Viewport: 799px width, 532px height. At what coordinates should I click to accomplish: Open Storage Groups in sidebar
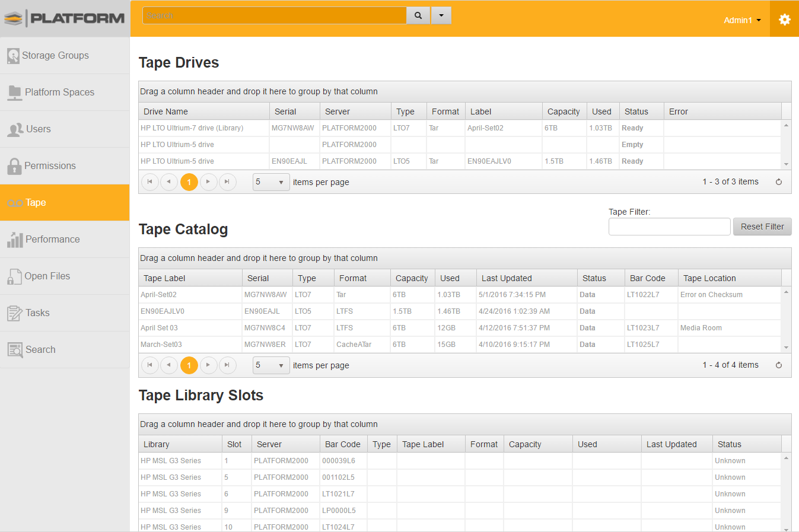pos(65,56)
